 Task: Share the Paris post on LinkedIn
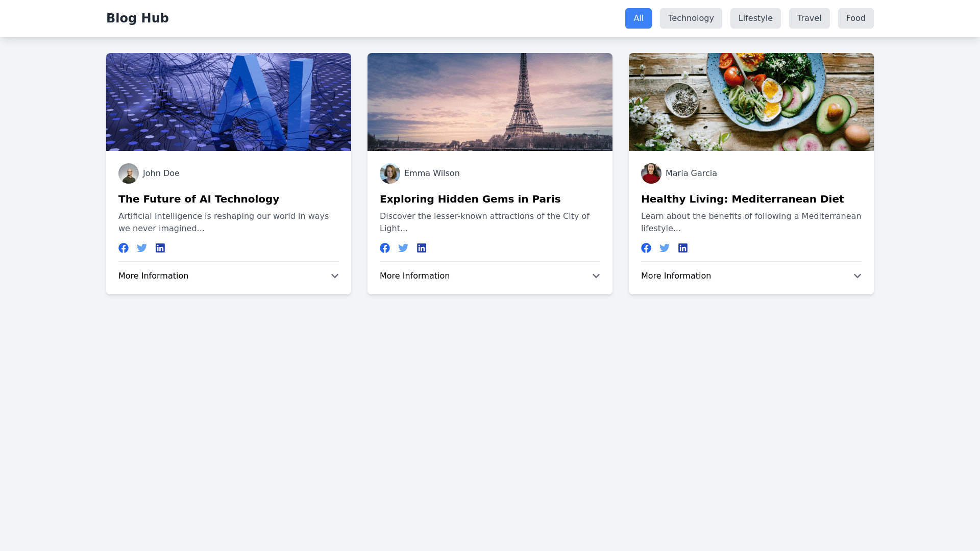[x=422, y=248]
